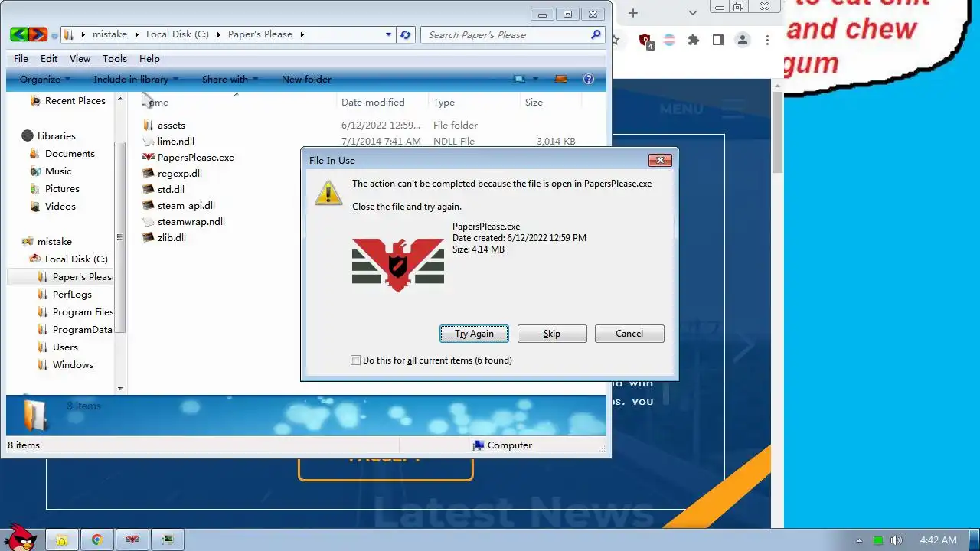Viewport: 980px width, 551px height.
Task: Open a new Chrome tab with plus
Action: (x=633, y=12)
